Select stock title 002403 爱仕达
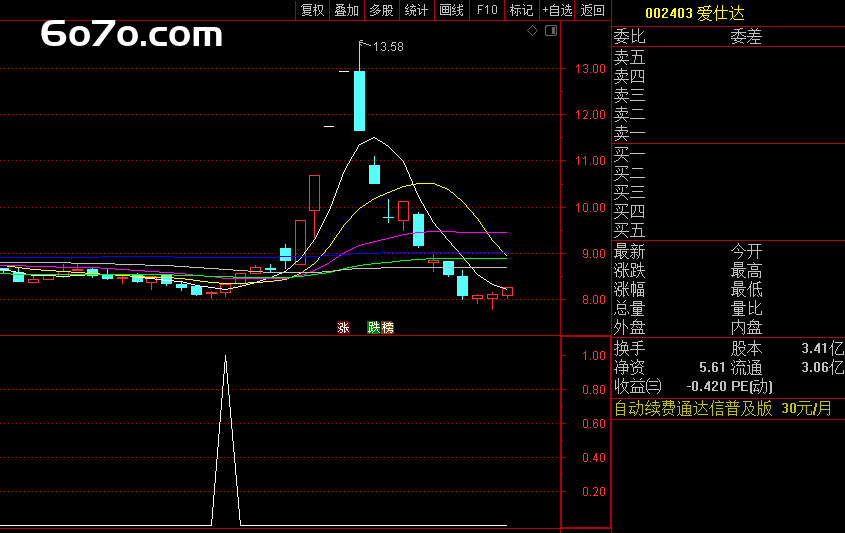845x533 pixels. [695, 13]
